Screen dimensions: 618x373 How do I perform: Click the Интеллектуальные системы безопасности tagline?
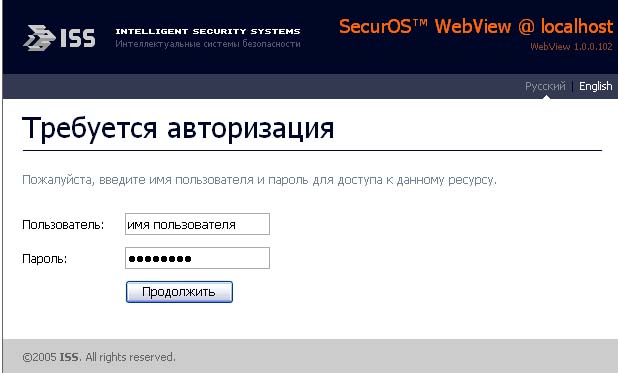208,44
